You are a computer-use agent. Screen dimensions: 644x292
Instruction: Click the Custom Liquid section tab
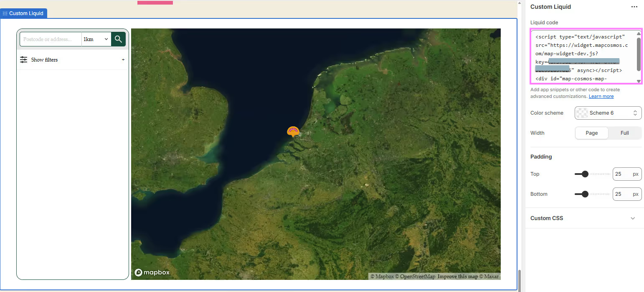pos(24,13)
